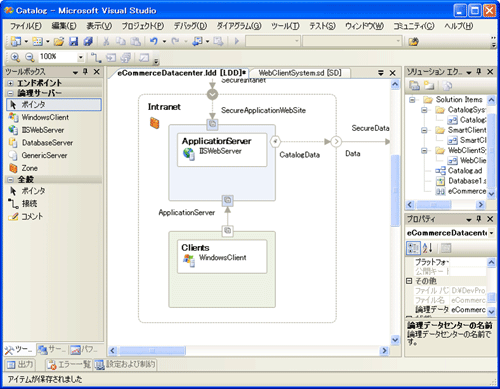The image size is (500, 389).
Task: Click the Save toolbar icon
Action: tap(73, 41)
